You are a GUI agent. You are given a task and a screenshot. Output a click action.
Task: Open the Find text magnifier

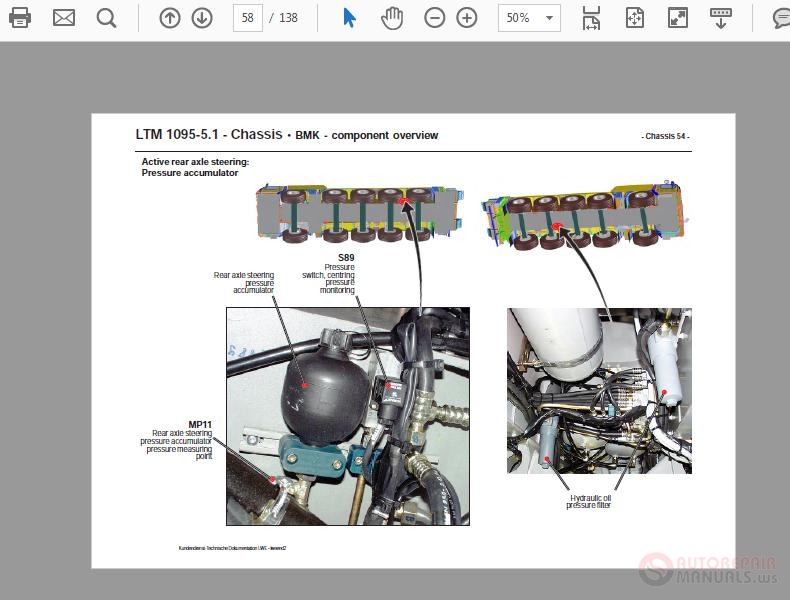(106, 18)
